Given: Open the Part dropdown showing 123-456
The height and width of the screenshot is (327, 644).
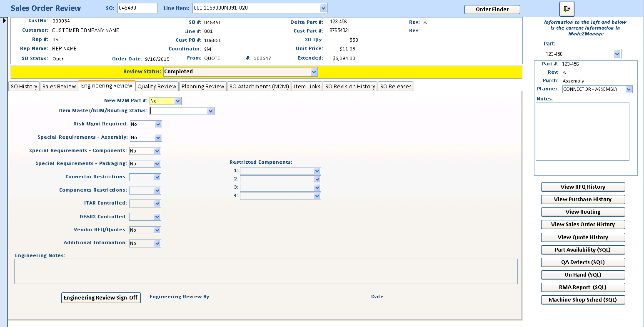Looking at the screenshot, I should [x=617, y=54].
